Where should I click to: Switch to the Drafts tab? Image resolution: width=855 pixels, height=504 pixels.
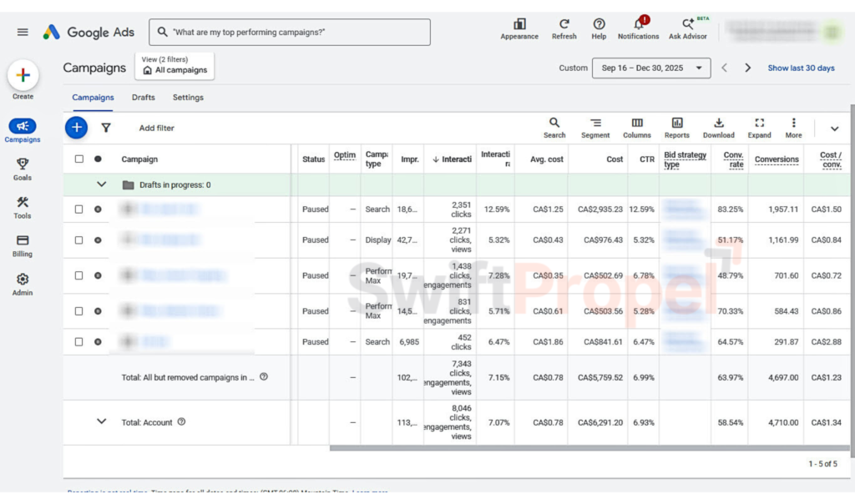[144, 98]
